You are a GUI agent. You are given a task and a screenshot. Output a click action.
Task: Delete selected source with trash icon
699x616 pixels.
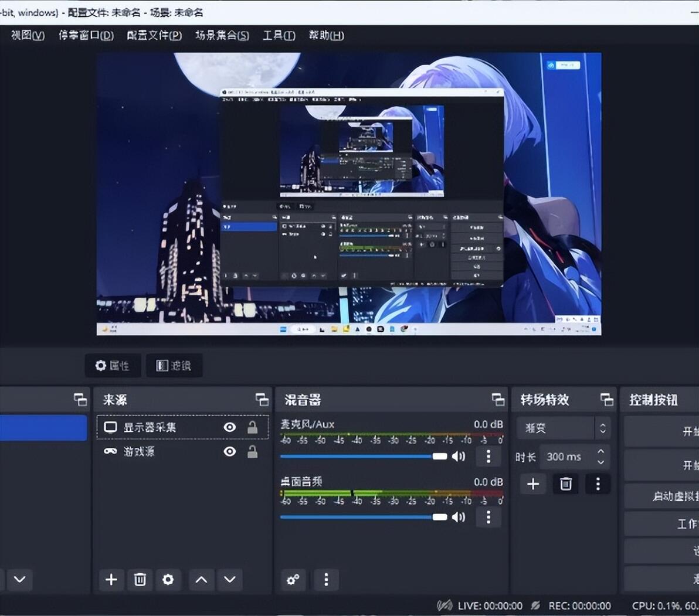coord(140,580)
